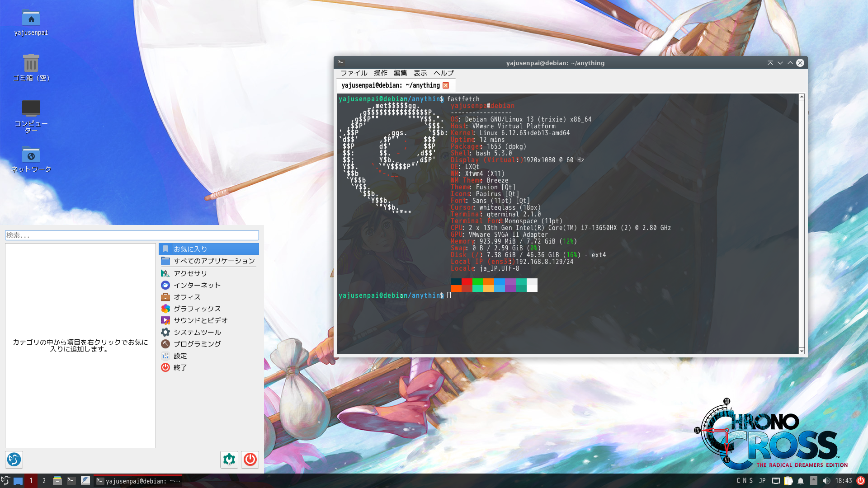The height and width of the screenshot is (488, 868).
Task: Switch to virtual desktop 2
Action: [44, 481]
